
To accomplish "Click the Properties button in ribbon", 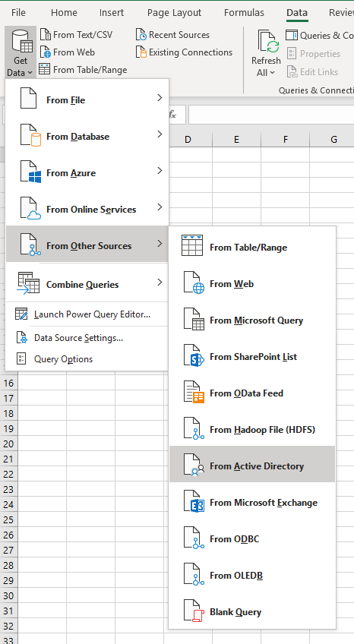I will click(x=313, y=53).
